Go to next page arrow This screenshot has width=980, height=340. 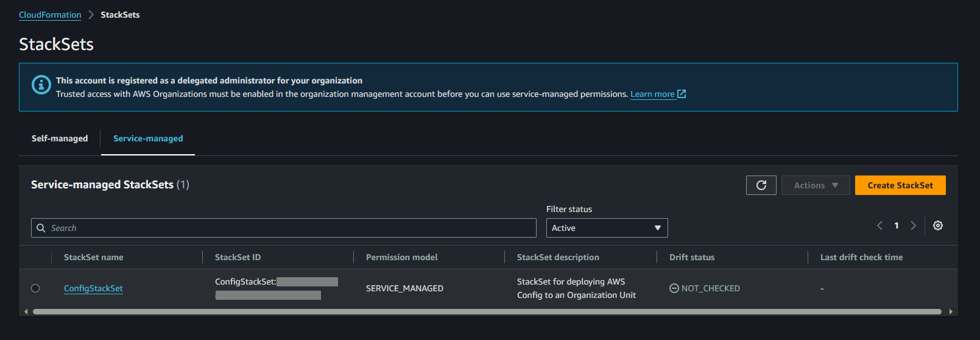[913, 225]
